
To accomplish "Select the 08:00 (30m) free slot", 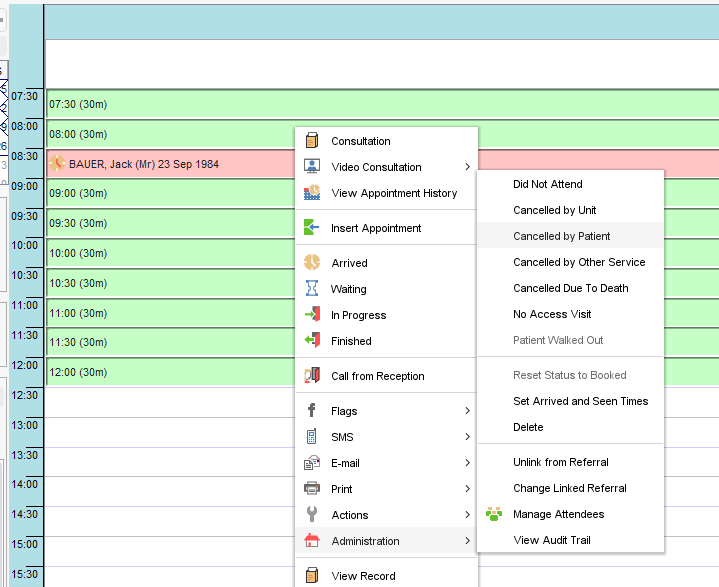I will coord(171,134).
